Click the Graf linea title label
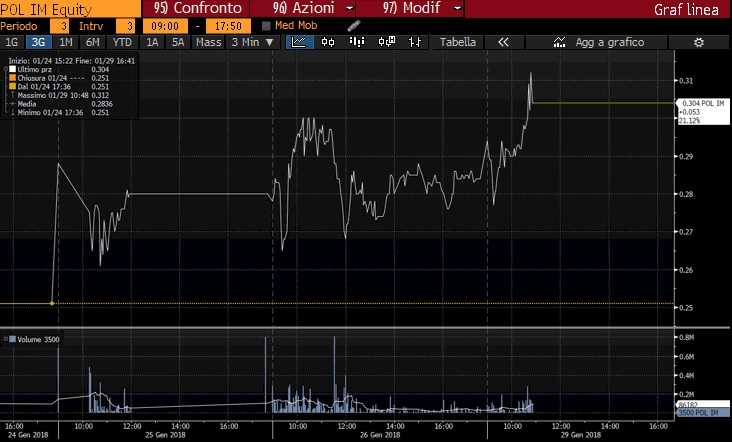 [686, 9]
